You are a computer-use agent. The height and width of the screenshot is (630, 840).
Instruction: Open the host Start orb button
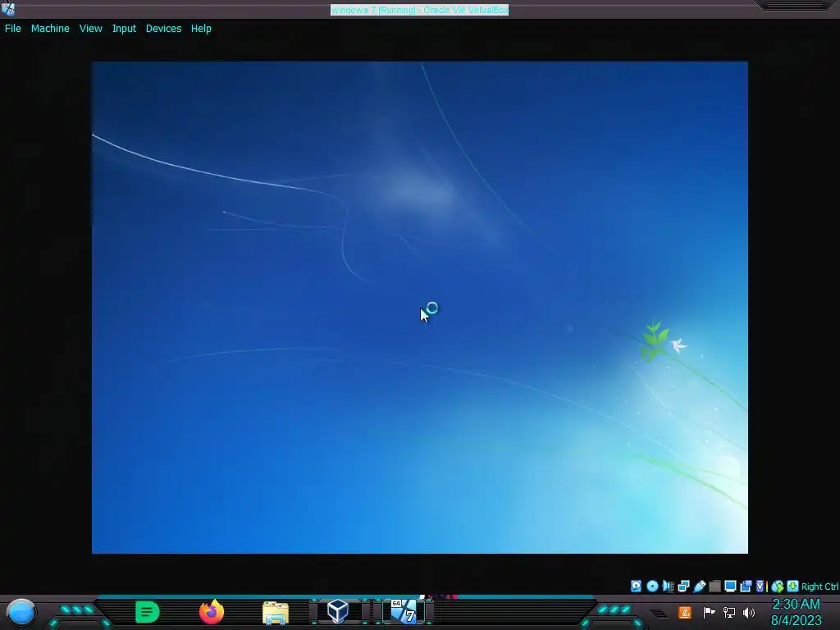[21, 612]
